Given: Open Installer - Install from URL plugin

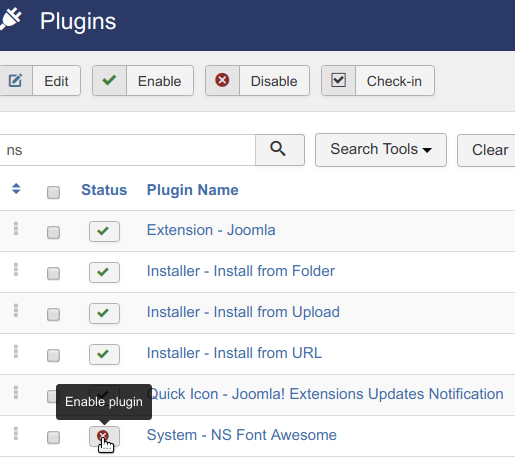Looking at the screenshot, I should coord(234,353).
